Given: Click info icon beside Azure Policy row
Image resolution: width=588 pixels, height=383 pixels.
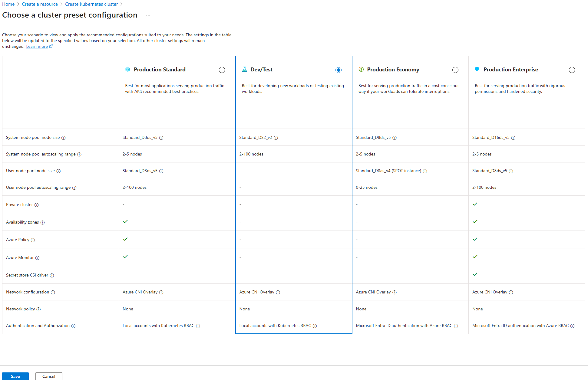Looking at the screenshot, I should [33, 240].
